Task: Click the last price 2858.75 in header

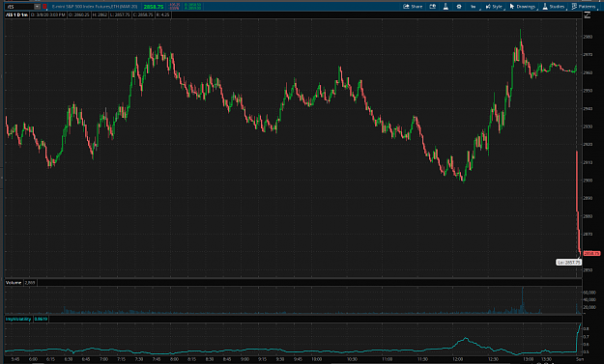Action: click(x=154, y=7)
